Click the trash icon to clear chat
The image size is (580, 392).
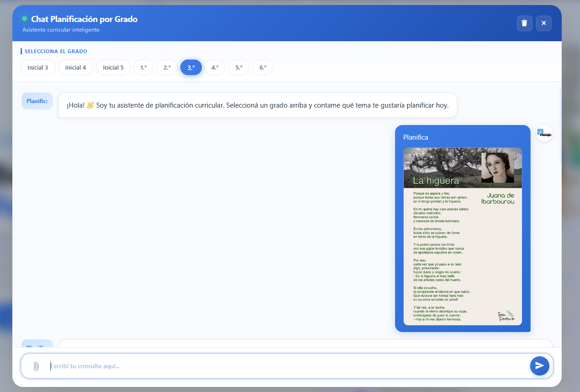pyautogui.click(x=524, y=23)
